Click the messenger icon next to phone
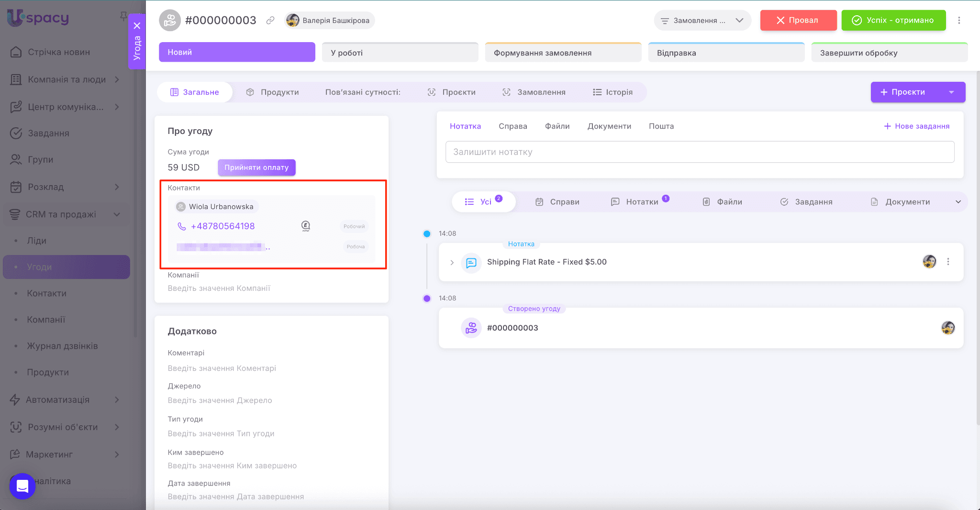The width and height of the screenshot is (980, 510). [306, 226]
